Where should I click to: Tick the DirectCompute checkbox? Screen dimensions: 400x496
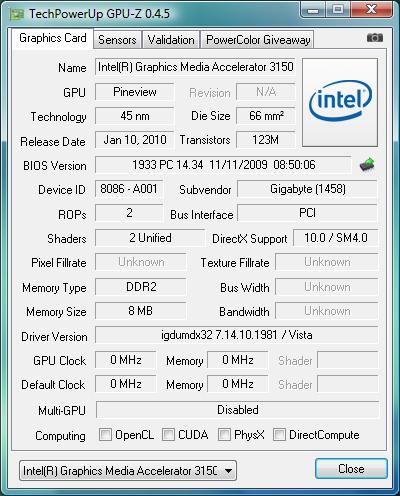(x=279, y=434)
